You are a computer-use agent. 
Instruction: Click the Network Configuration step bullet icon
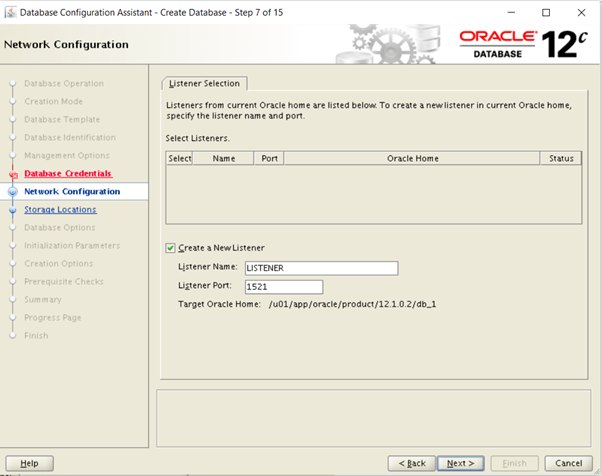pyautogui.click(x=14, y=192)
